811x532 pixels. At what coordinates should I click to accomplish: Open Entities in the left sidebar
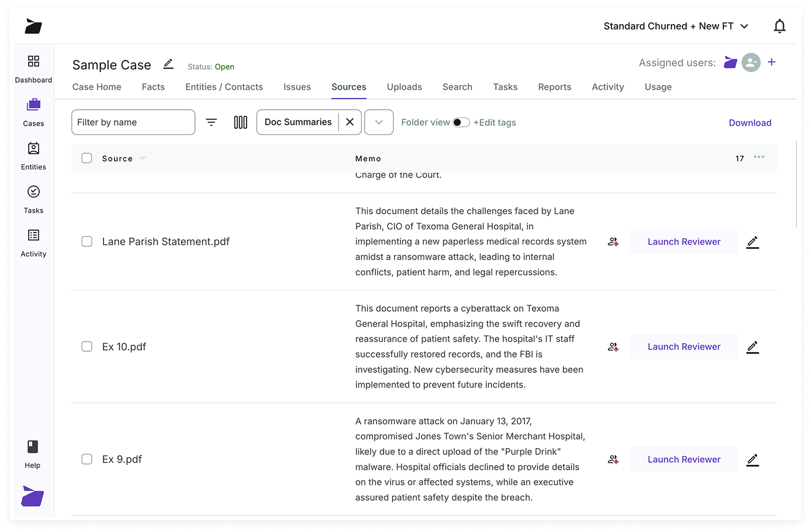tap(33, 156)
